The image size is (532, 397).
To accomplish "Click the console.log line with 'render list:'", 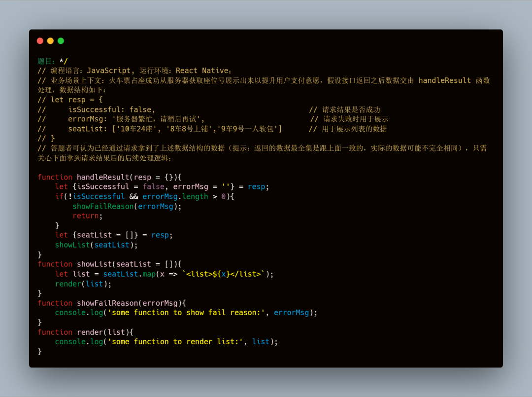I will (x=166, y=342).
